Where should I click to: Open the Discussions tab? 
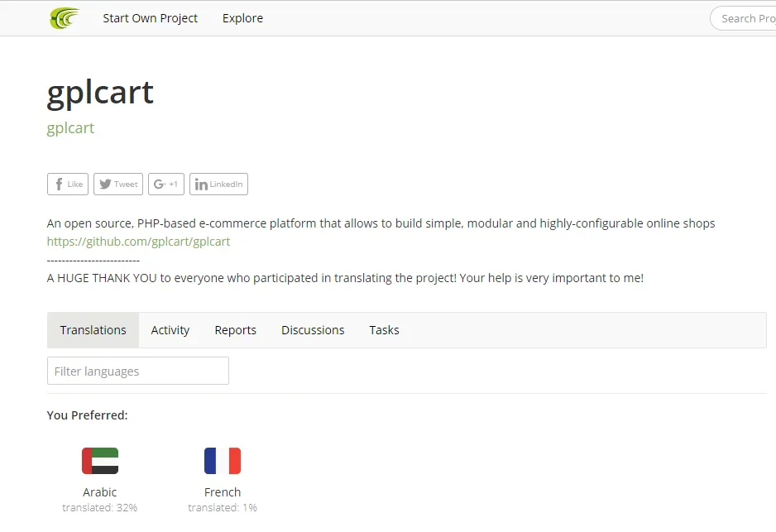pos(313,330)
